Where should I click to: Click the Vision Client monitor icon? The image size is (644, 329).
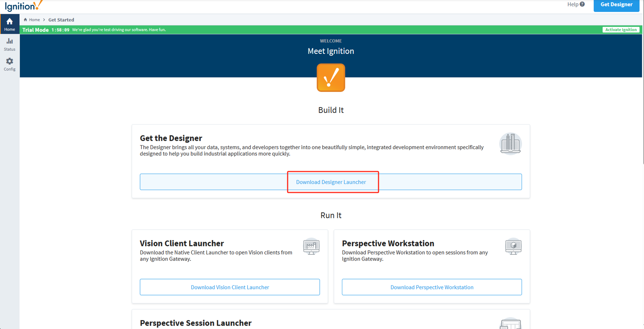click(x=311, y=246)
